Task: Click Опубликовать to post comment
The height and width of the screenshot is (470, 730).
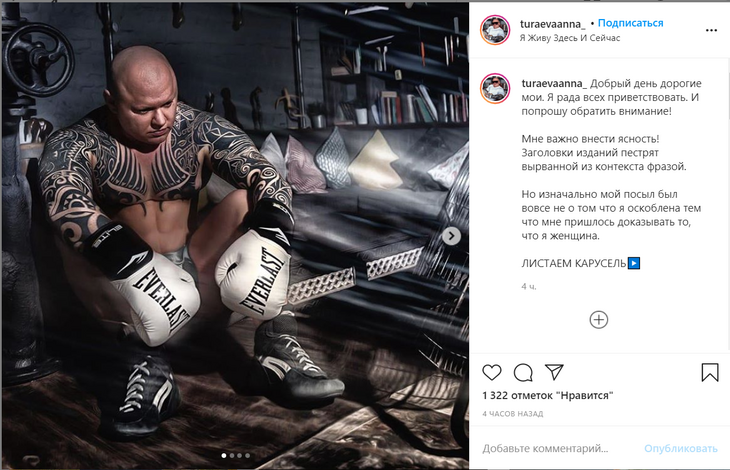Action: 681,449
